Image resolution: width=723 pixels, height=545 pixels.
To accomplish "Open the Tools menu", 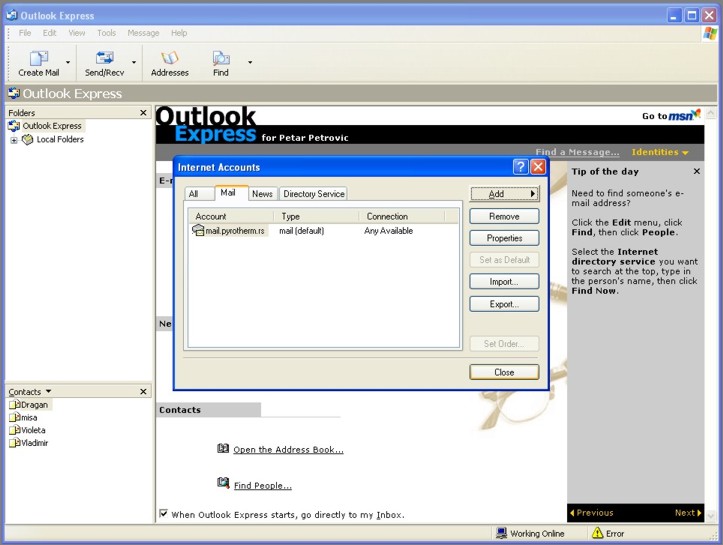I will 107,33.
